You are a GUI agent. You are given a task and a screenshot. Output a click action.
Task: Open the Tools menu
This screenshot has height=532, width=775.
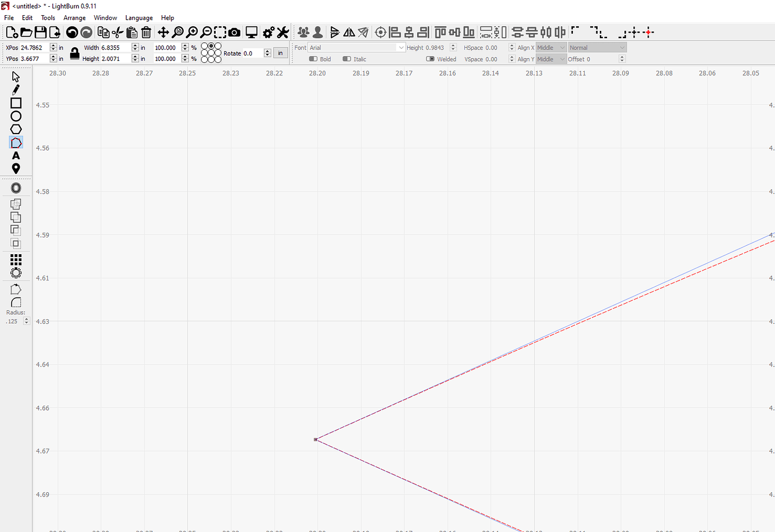(x=48, y=17)
